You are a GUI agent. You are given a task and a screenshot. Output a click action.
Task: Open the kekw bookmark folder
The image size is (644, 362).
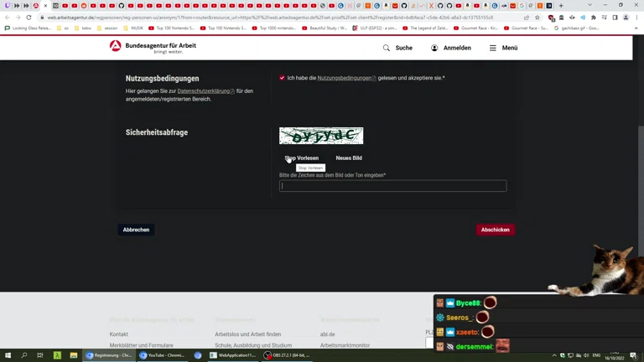click(x=82, y=28)
